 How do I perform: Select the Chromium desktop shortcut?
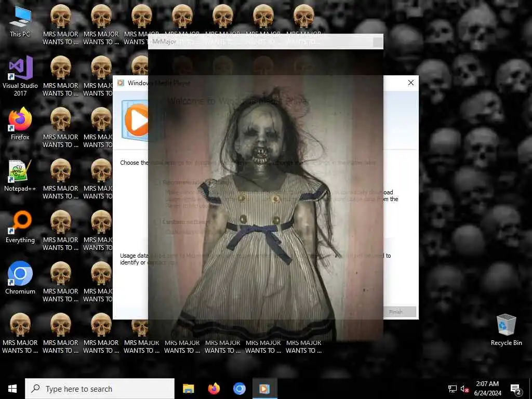[x=20, y=277]
